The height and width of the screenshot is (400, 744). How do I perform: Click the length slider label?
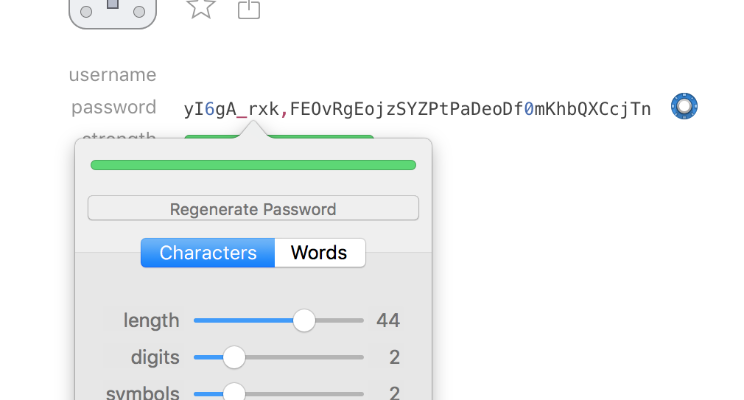(x=151, y=321)
